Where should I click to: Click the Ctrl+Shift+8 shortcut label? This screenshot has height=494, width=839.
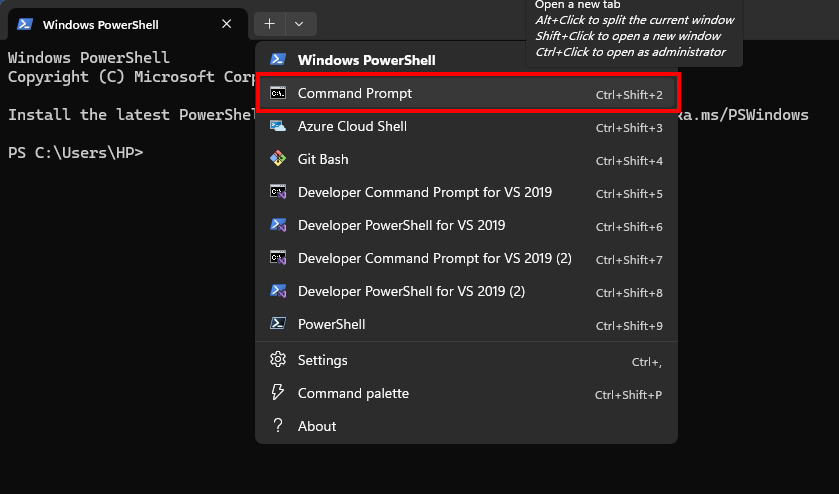click(629, 293)
